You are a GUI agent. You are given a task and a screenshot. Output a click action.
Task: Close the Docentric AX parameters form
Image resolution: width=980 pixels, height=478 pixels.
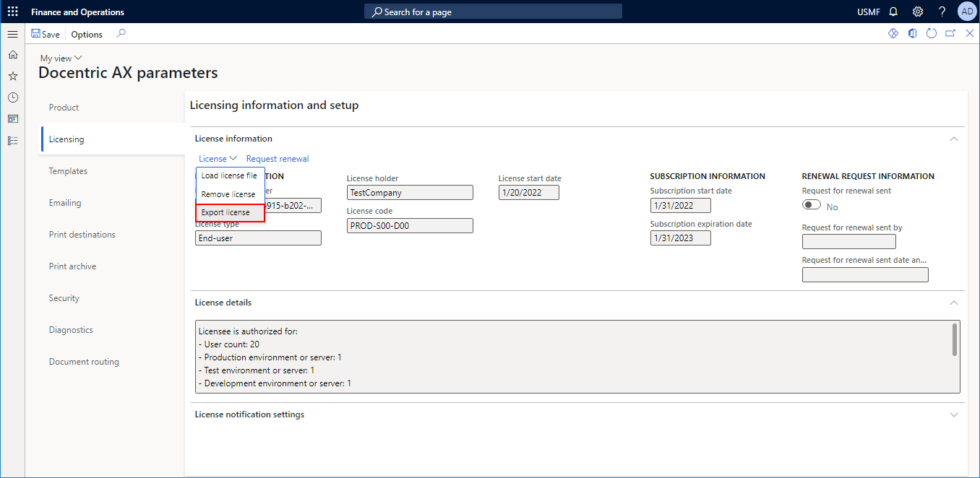point(970,34)
